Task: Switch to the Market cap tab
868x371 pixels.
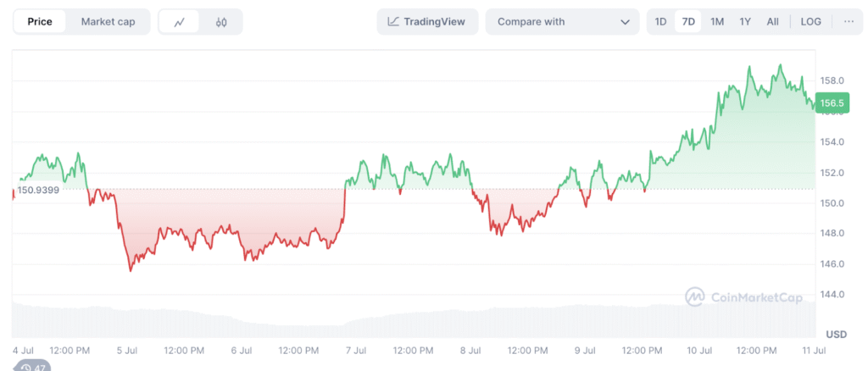Action: pos(108,22)
